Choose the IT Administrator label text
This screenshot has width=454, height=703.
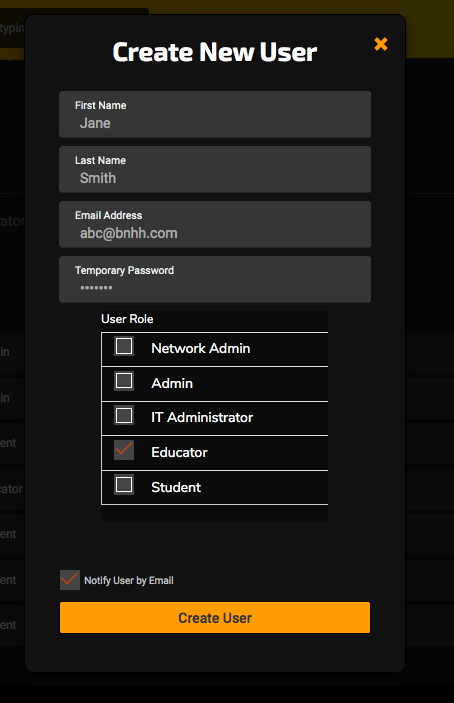pyautogui.click(x=202, y=417)
